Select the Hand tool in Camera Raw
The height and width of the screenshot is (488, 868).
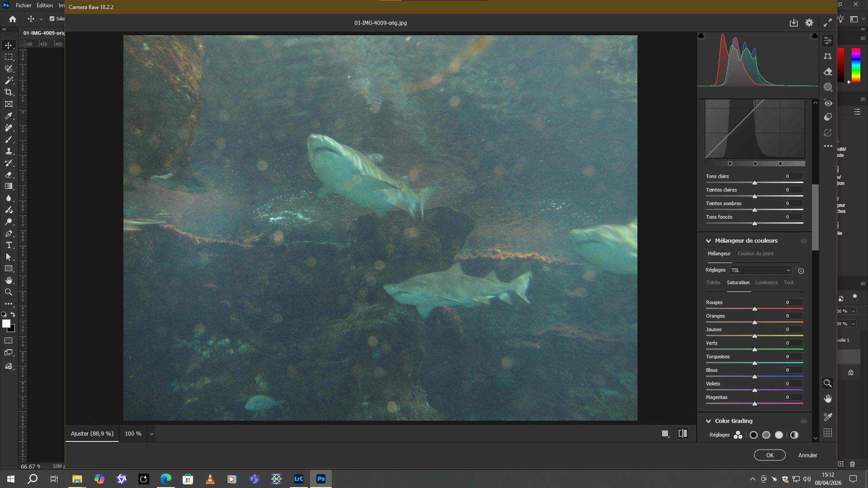[x=828, y=399]
